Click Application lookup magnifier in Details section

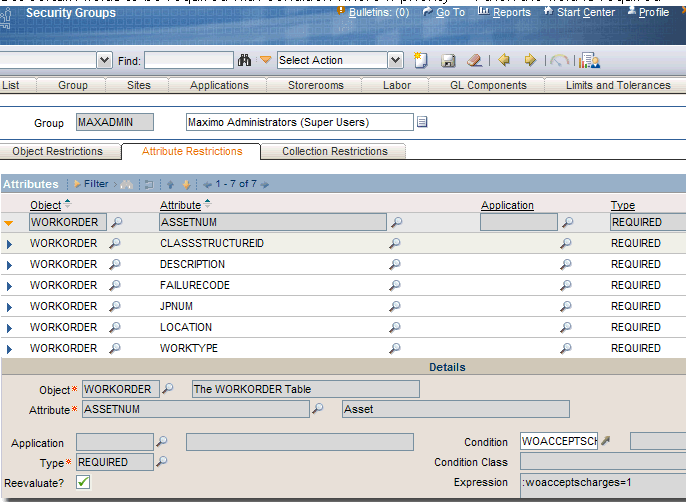[x=162, y=441]
